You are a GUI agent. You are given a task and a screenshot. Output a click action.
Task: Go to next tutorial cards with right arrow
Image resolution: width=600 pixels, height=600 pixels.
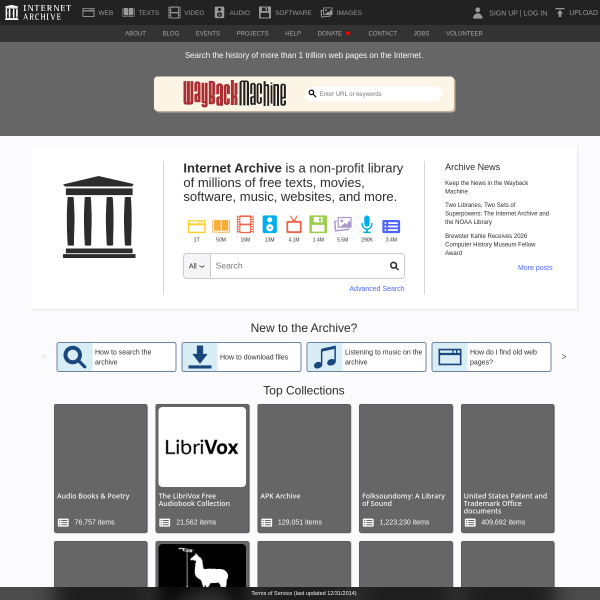(x=564, y=357)
